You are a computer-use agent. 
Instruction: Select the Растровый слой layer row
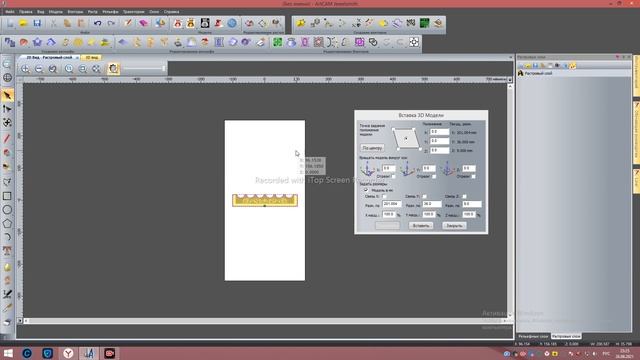573,73
